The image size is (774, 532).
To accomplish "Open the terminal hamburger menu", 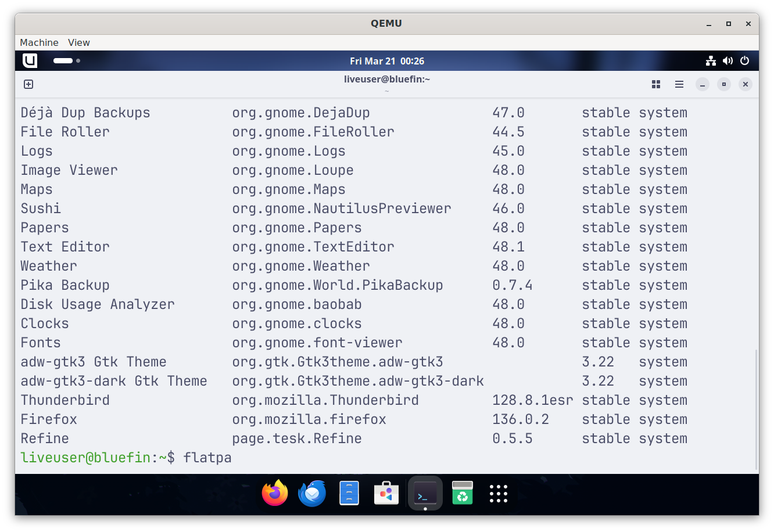I will [x=679, y=84].
